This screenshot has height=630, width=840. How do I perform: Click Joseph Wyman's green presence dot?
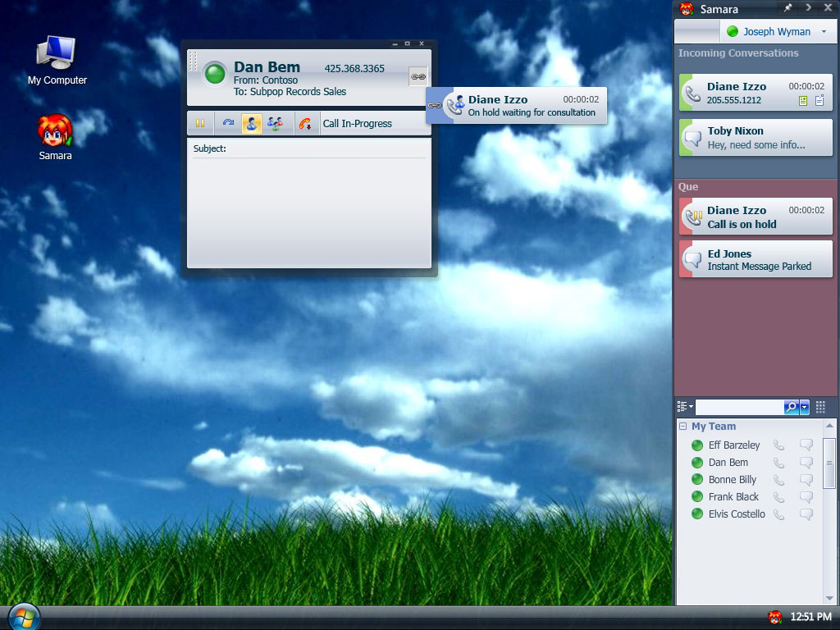pyautogui.click(x=733, y=32)
